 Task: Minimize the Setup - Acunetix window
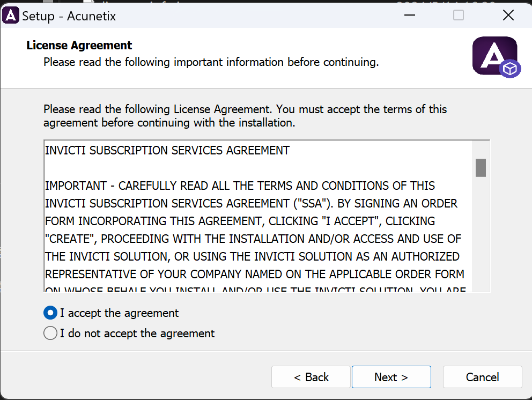pos(409,15)
